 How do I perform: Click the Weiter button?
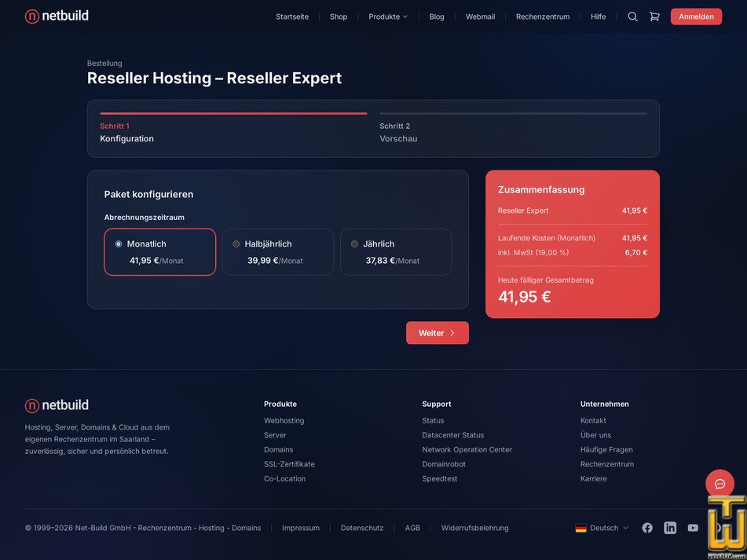coord(437,333)
